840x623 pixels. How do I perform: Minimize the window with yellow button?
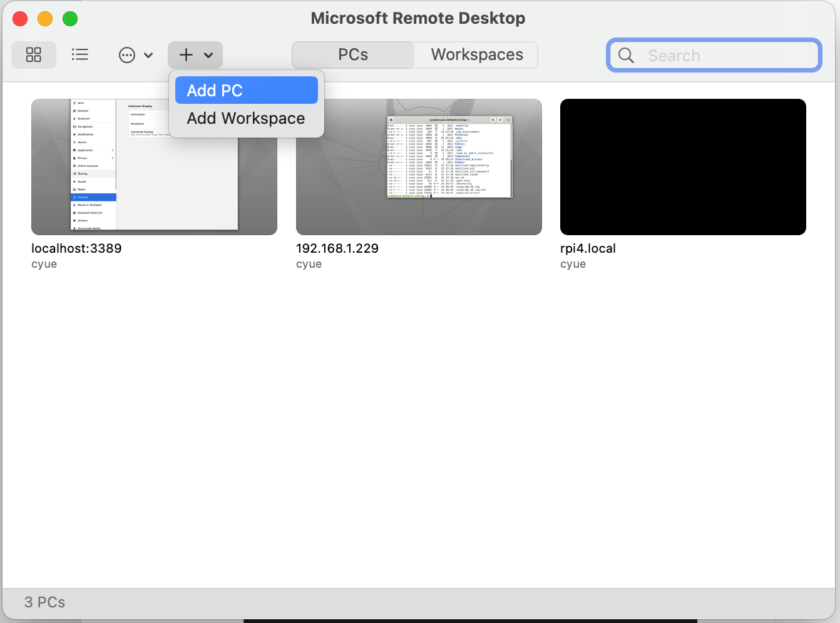pos(45,19)
